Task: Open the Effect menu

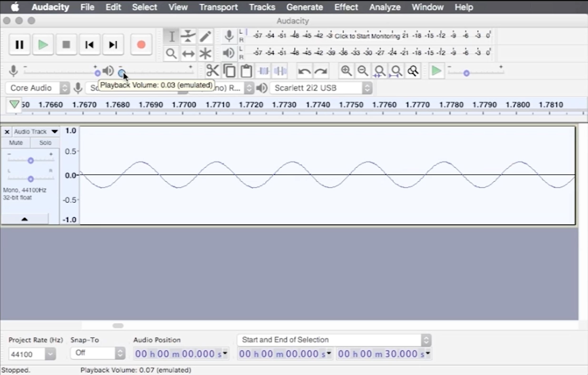Action: click(x=346, y=7)
